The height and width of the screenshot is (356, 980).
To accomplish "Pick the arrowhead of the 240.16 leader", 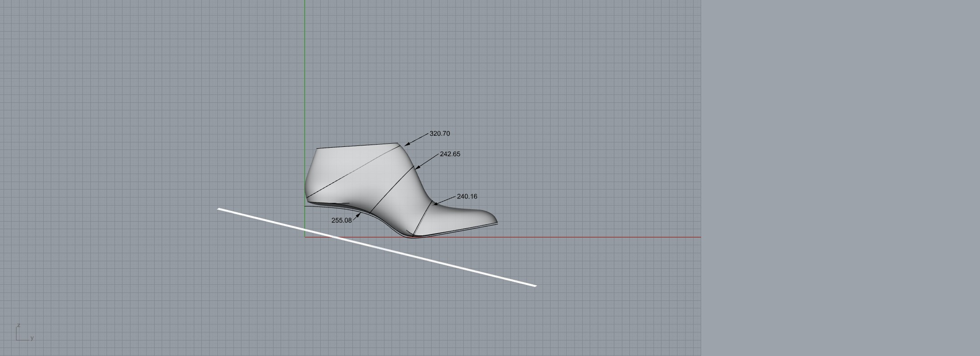I will [435, 204].
